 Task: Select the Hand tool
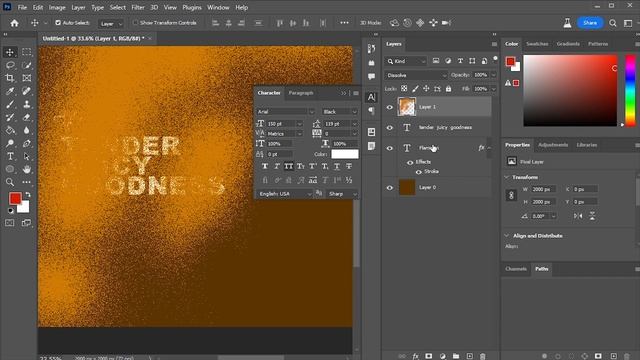point(27,169)
